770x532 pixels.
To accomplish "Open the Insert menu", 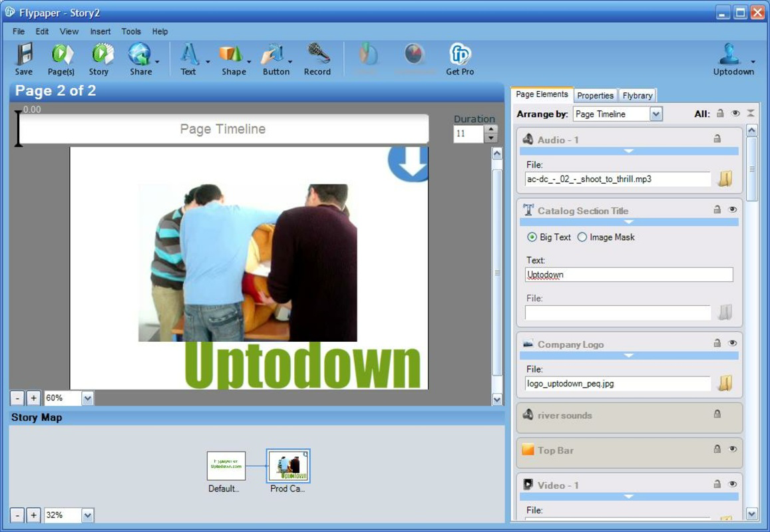I will (x=100, y=31).
